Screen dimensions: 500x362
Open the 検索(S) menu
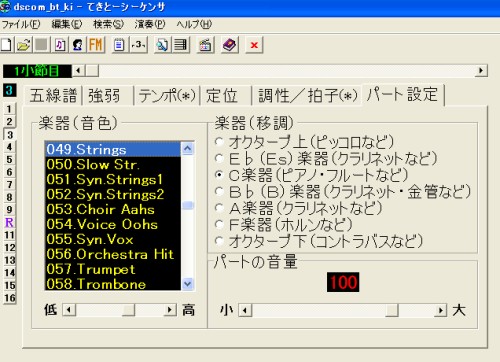pyautogui.click(x=108, y=24)
